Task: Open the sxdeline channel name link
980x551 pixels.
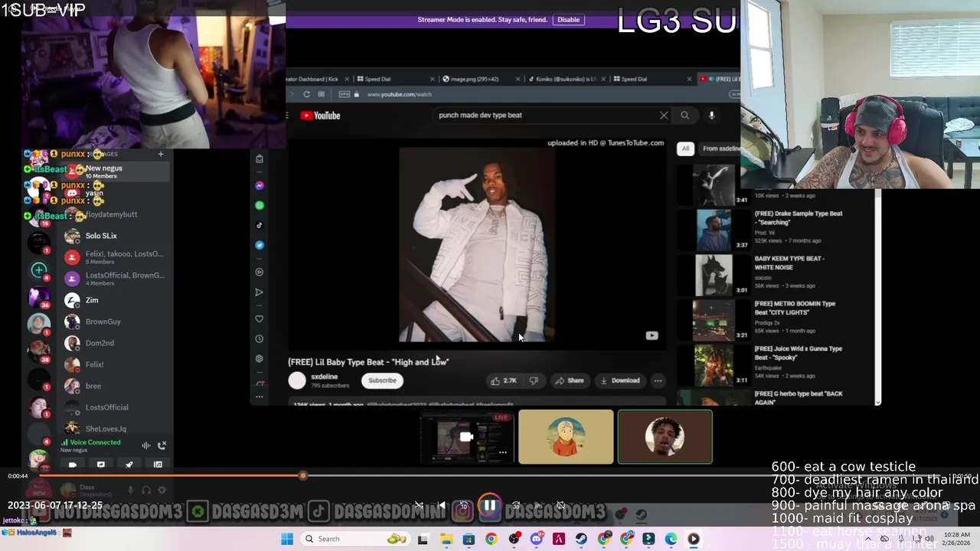Action: [x=324, y=377]
